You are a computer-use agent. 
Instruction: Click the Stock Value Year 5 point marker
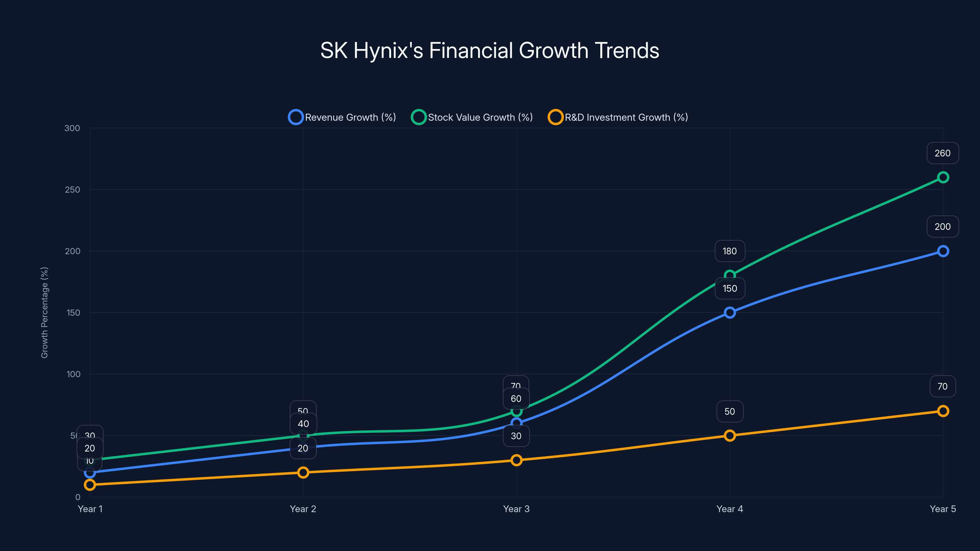pos(943,177)
